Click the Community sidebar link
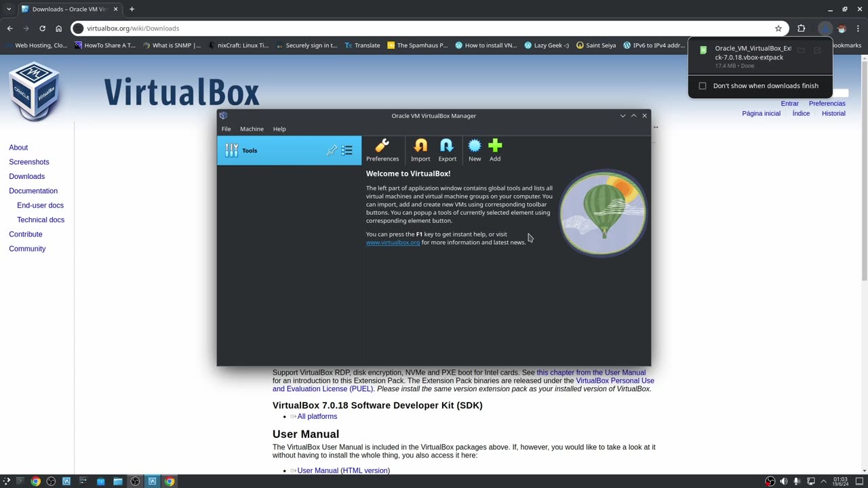The width and height of the screenshot is (868, 488). (x=27, y=249)
